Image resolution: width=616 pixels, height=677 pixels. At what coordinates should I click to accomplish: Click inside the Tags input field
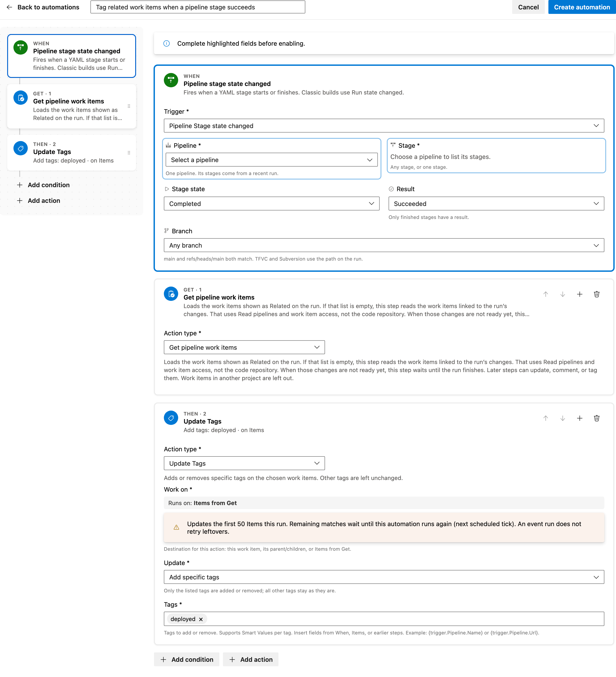tap(384, 619)
